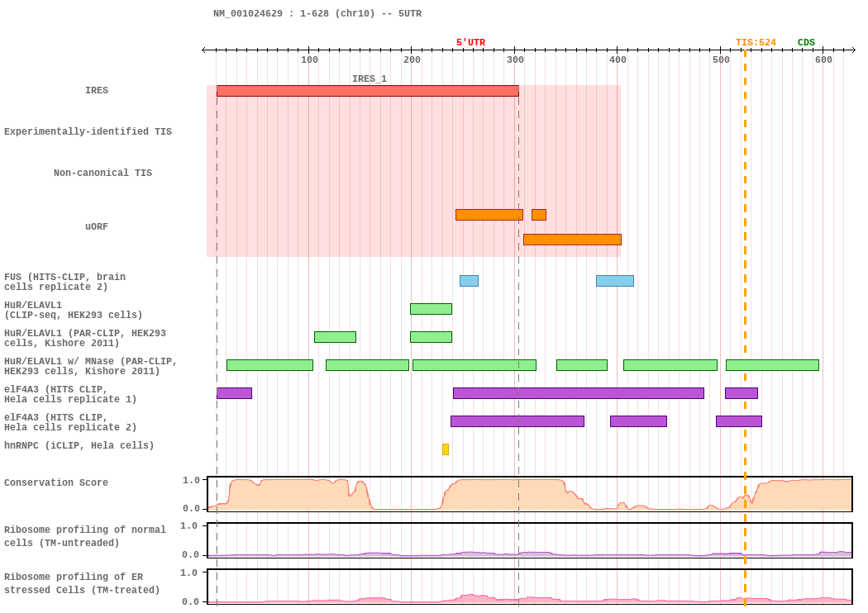Click the MNase track green bar crossing position 300
Image resolution: width=868 pixels, height=613 pixels.
point(475,365)
